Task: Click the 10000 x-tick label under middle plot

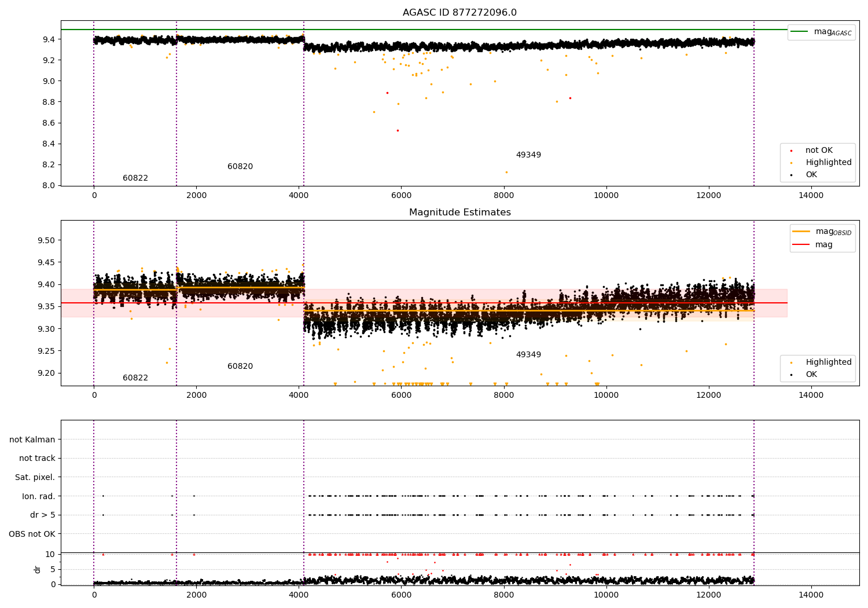Action: 606,395
